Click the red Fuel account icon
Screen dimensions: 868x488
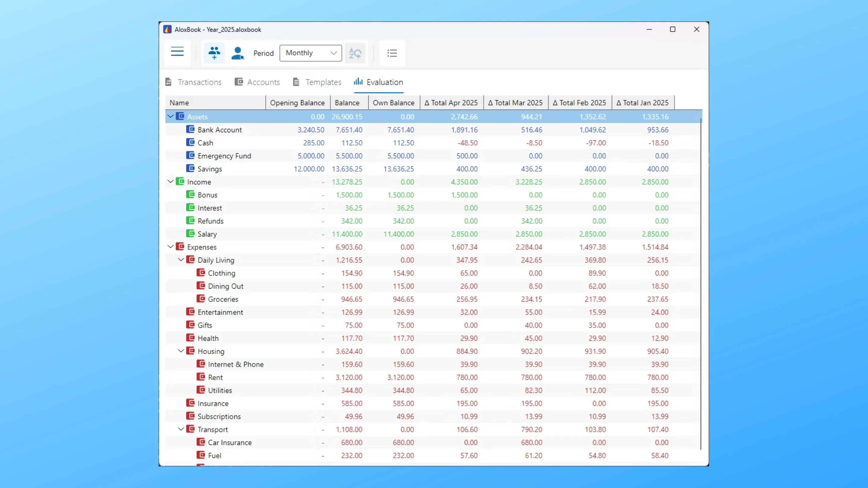(201, 455)
